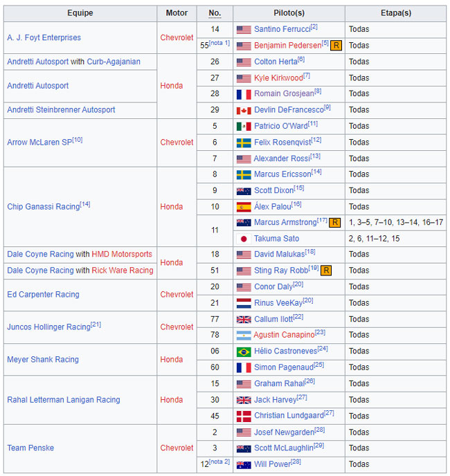The height and width of the screenshot is (476, 450).
Task: Open the A. J. Foyt Enterprises team link
Action: [x=44, y=37]
